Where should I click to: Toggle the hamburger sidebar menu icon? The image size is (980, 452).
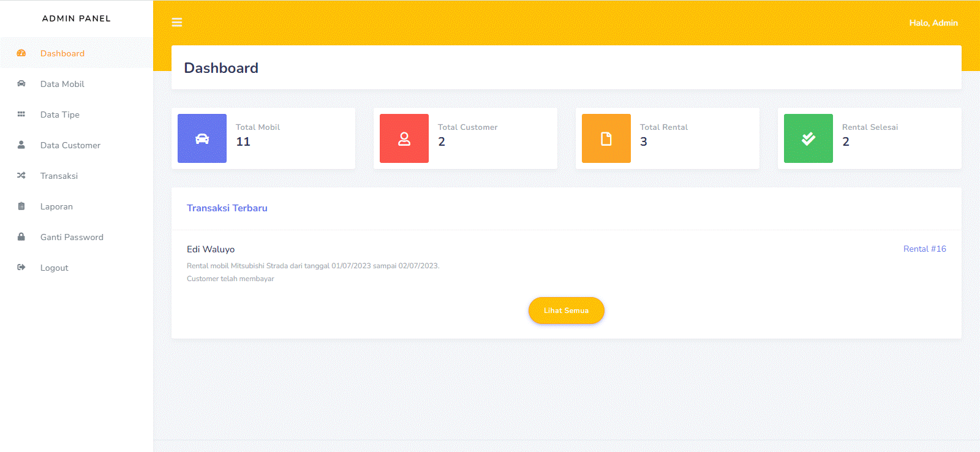177,23
